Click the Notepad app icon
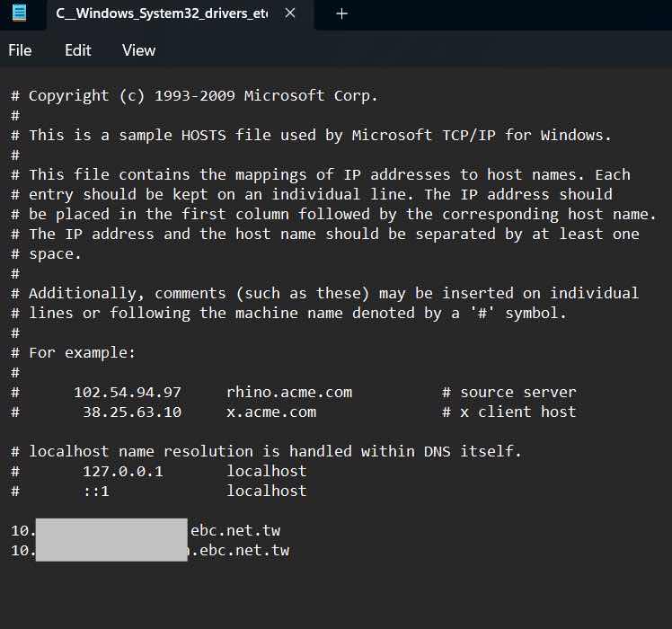 point(19,13)
